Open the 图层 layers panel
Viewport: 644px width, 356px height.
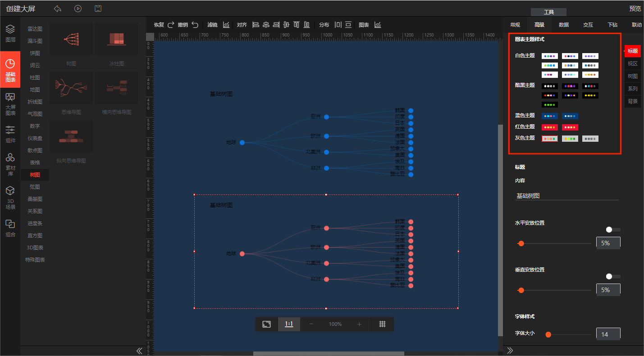10,34
